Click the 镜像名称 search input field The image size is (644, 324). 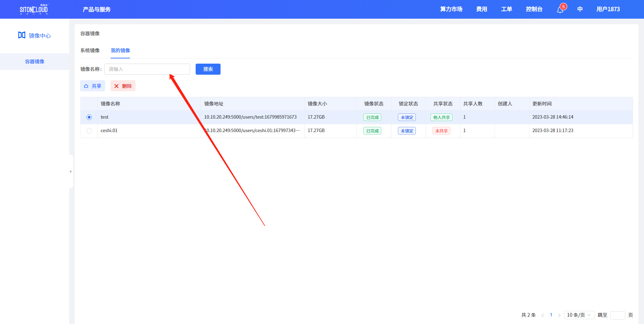click(147, 69)
